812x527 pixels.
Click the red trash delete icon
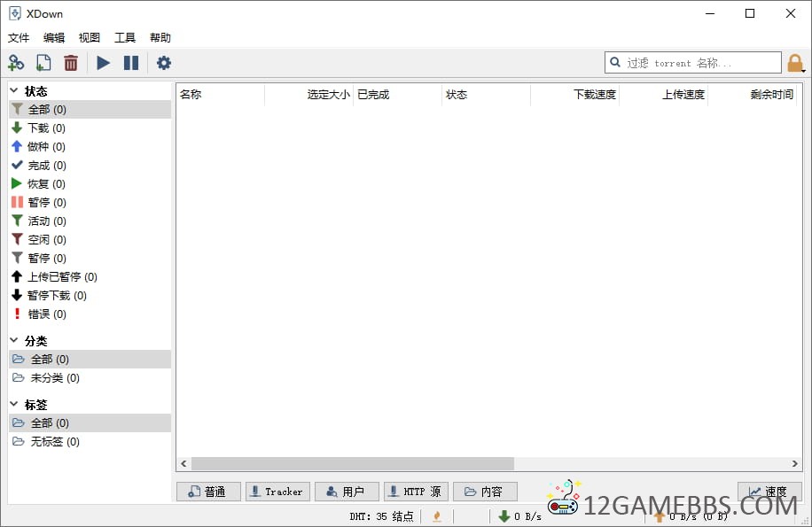pos(71,63)
